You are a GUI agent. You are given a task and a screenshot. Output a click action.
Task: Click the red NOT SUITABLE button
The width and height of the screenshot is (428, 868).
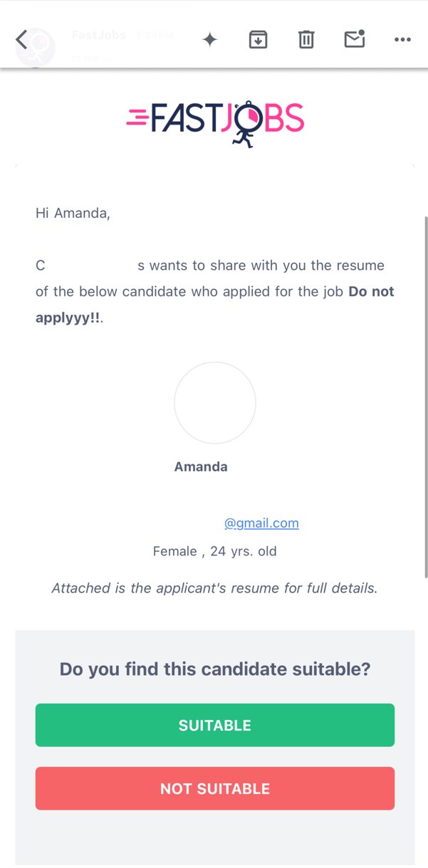(215, 788)
